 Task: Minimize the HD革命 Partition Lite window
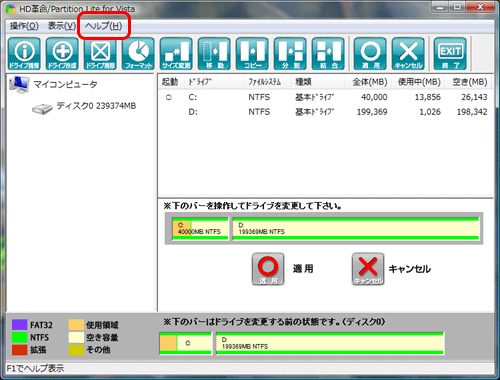pos(440,7)
